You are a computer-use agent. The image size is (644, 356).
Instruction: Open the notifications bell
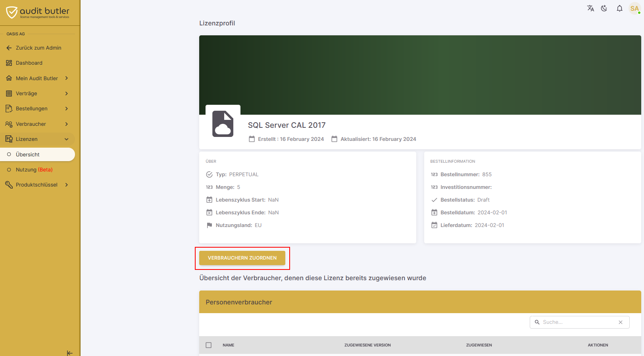pos(619,8)
